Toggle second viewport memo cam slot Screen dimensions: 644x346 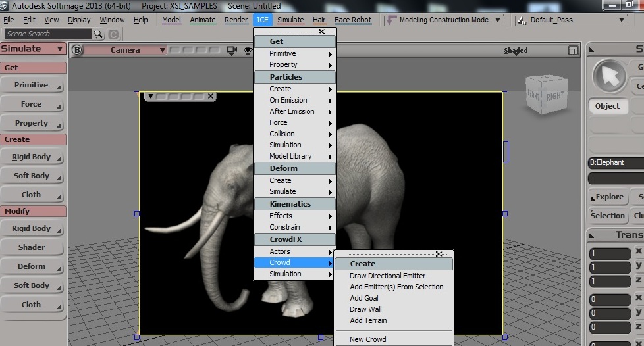[x=188, y=50]
